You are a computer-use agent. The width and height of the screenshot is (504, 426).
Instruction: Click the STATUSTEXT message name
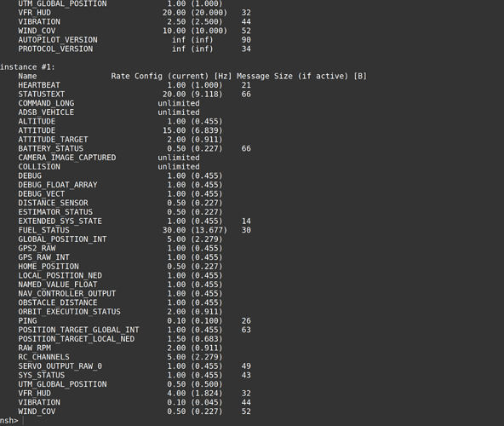click(41, 94)
